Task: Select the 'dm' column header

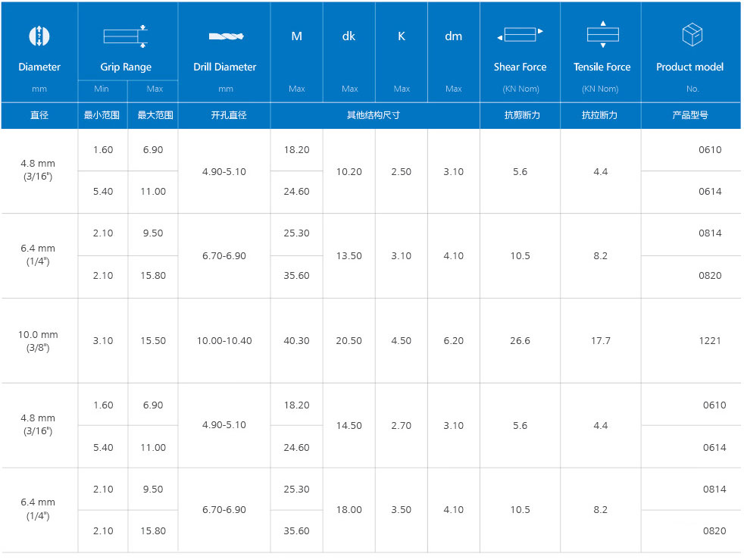Action: (x=453, y=36)
